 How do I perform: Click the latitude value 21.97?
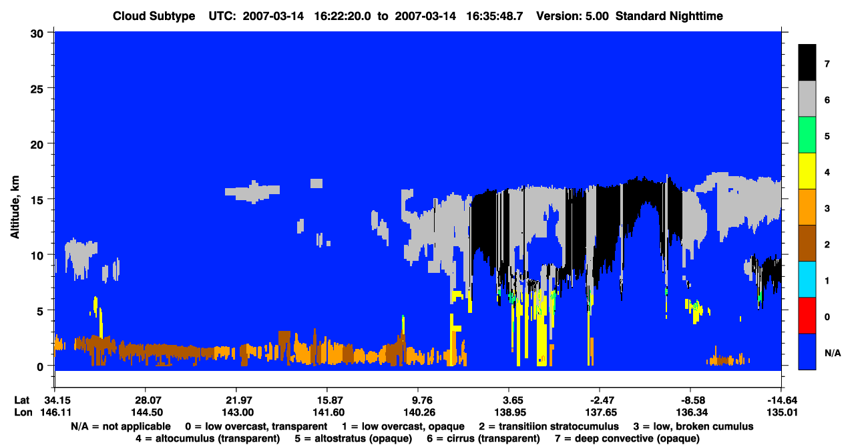point(236,400)
